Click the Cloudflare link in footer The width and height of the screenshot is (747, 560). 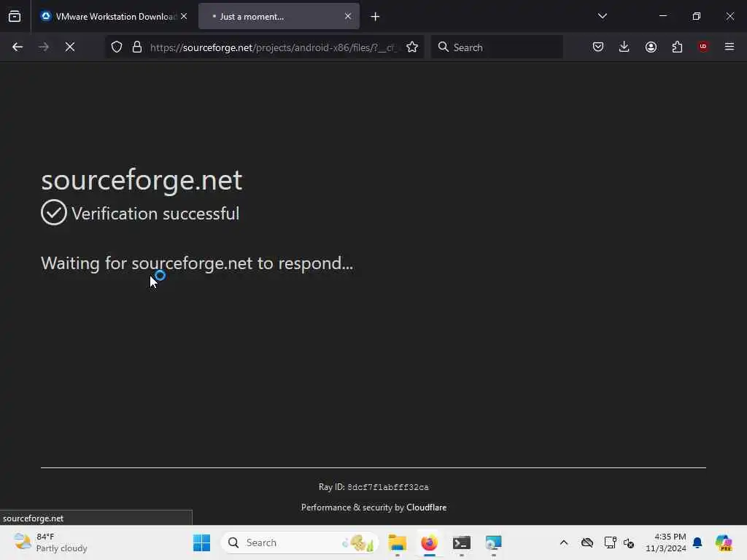pos(426,507)
